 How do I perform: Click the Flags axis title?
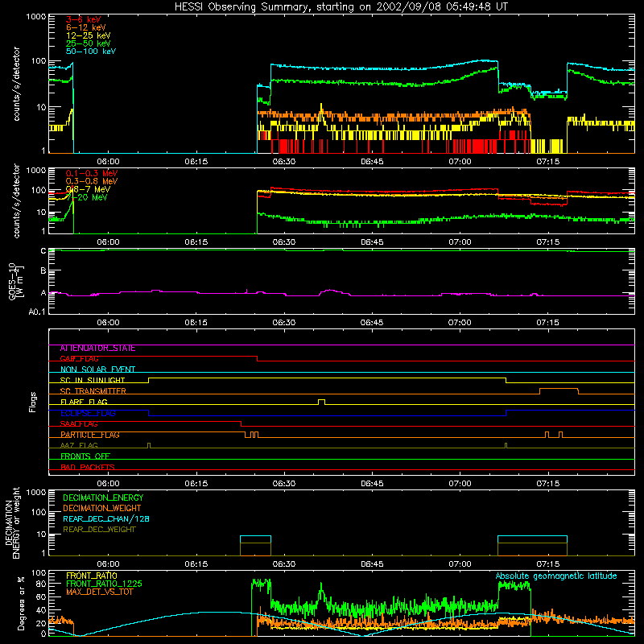[x=33, y=402]
